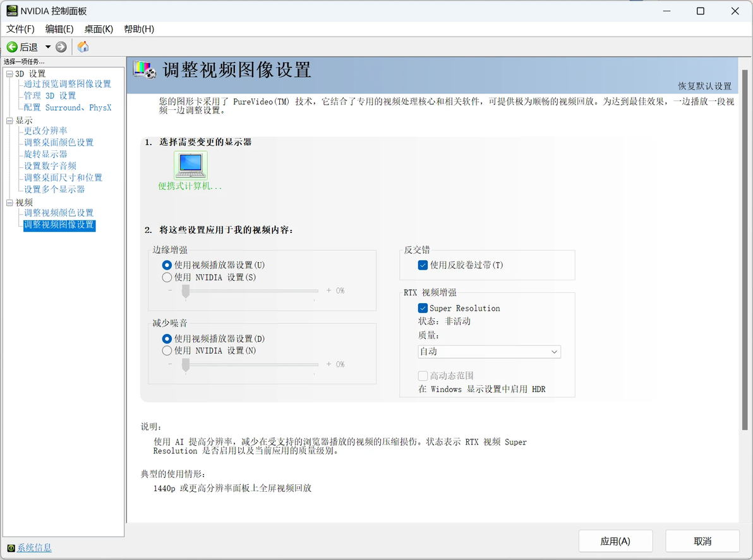This screenshot has height=560, width=753.
Task: Click the system information icon at bottom left
Action: click(x=11, y=548)
